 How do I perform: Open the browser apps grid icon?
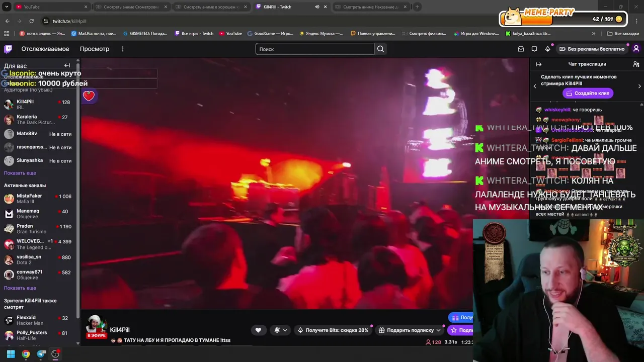7,33
